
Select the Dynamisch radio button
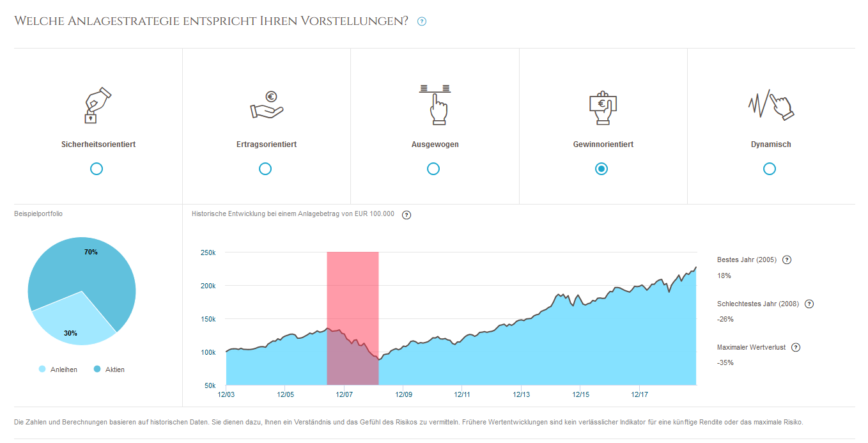(x=770, y=169)
